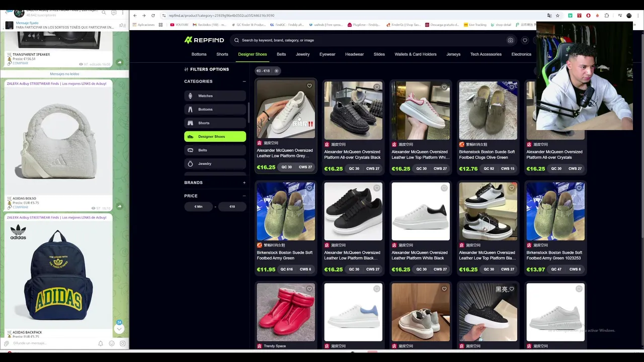Open pinned messages list icon in Telegram

point(122,25)
